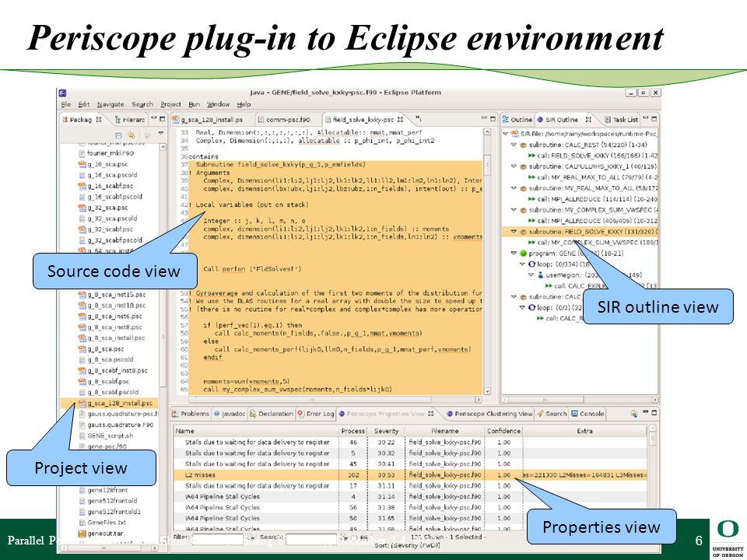Close the field_solve_kxky-psc editor tab
747x560 pixels.
coord(400,120)
